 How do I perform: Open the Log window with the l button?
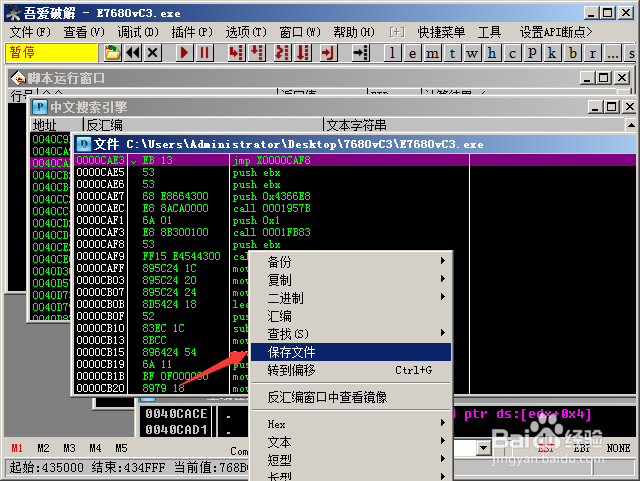(392, 53)
